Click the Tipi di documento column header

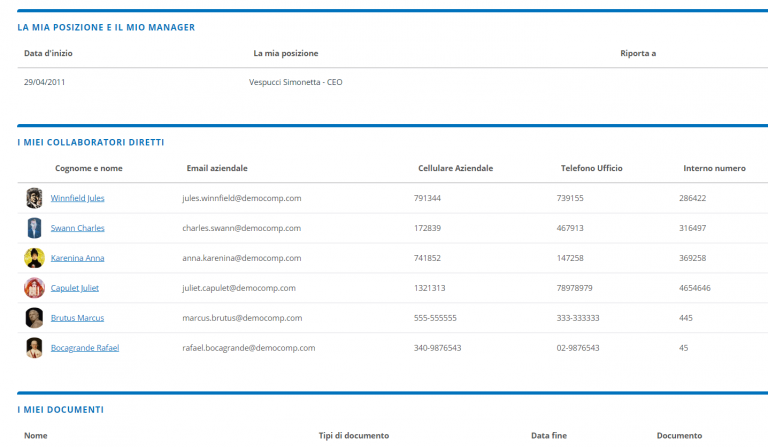tap(353, 436)
